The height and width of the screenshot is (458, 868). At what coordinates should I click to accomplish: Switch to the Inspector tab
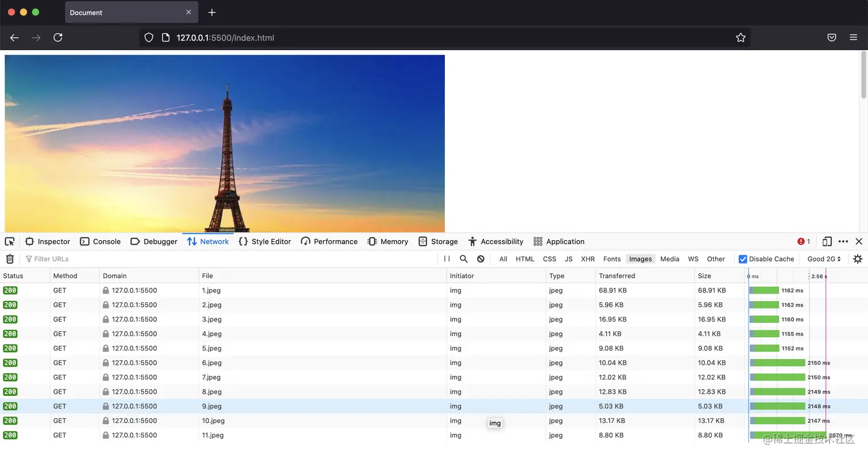(48, 241)
